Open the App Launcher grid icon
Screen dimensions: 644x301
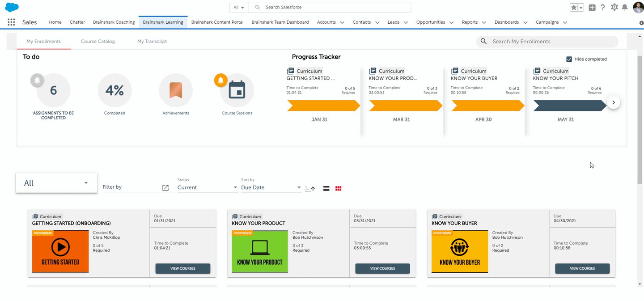[11, 21]
